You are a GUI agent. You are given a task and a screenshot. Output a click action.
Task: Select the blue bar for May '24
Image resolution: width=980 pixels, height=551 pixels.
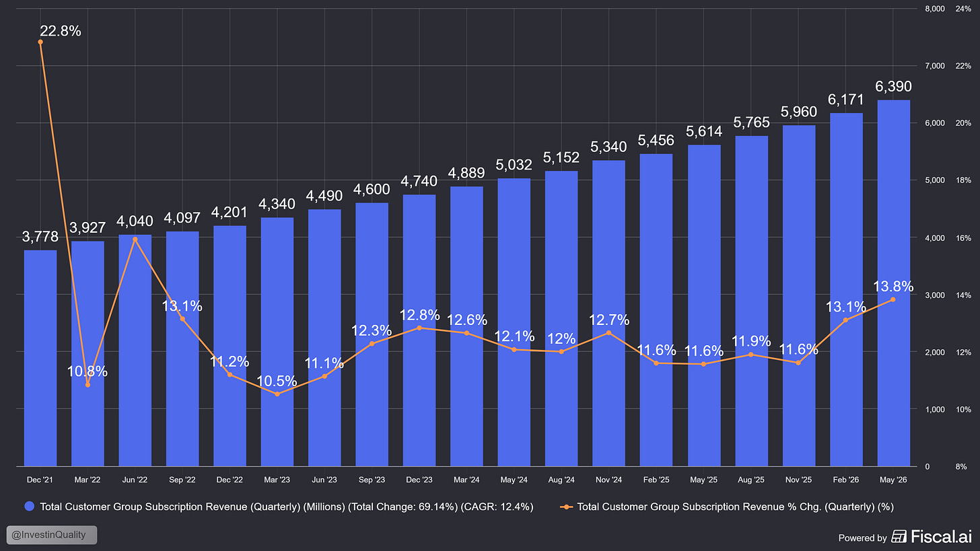click(x=514, y=322)
